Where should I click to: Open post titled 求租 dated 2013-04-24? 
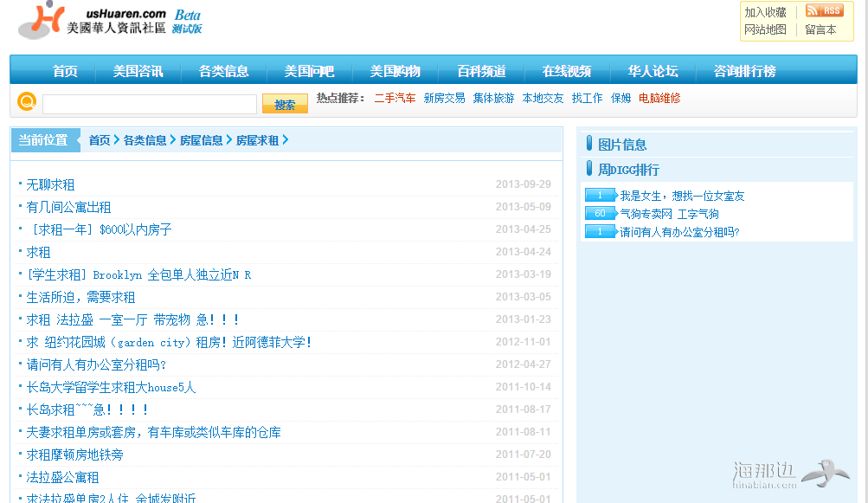click(x=38, y=252)
